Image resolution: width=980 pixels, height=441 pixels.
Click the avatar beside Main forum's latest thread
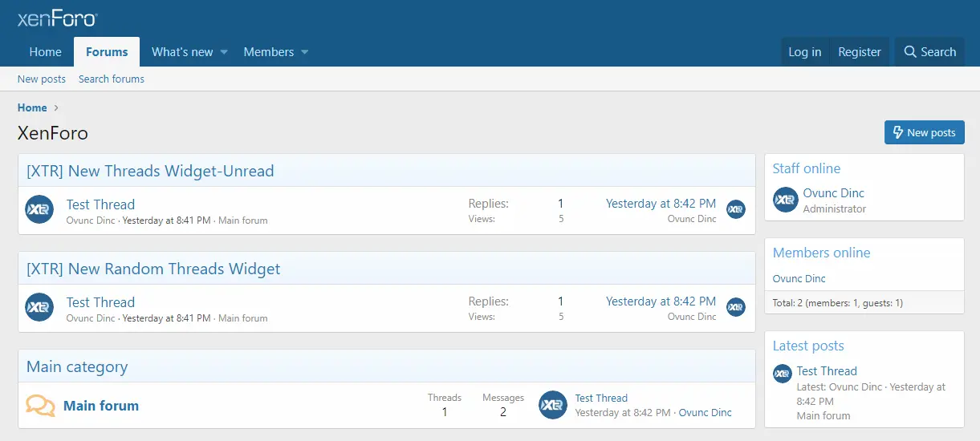[x=553, y=405]
